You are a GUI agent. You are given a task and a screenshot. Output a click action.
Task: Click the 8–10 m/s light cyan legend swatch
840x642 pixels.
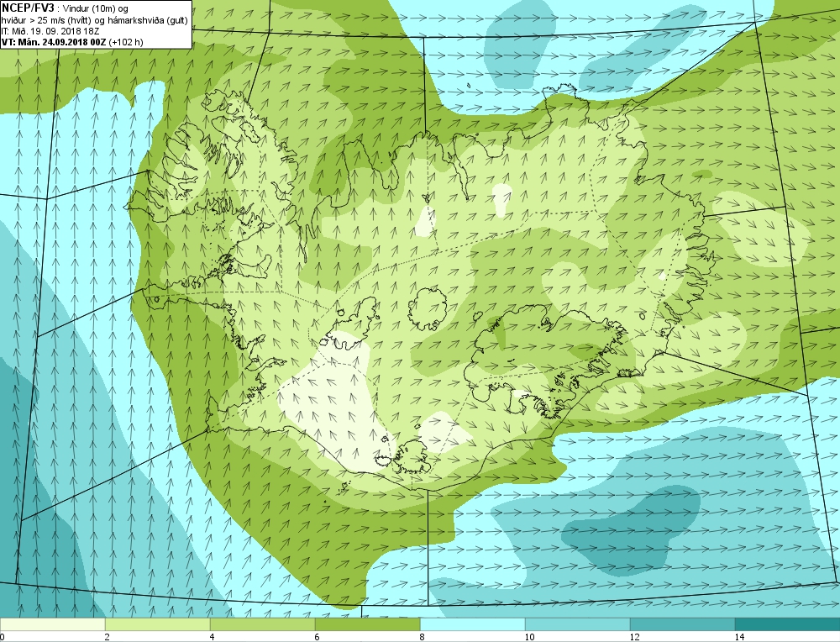coord(472,624)
